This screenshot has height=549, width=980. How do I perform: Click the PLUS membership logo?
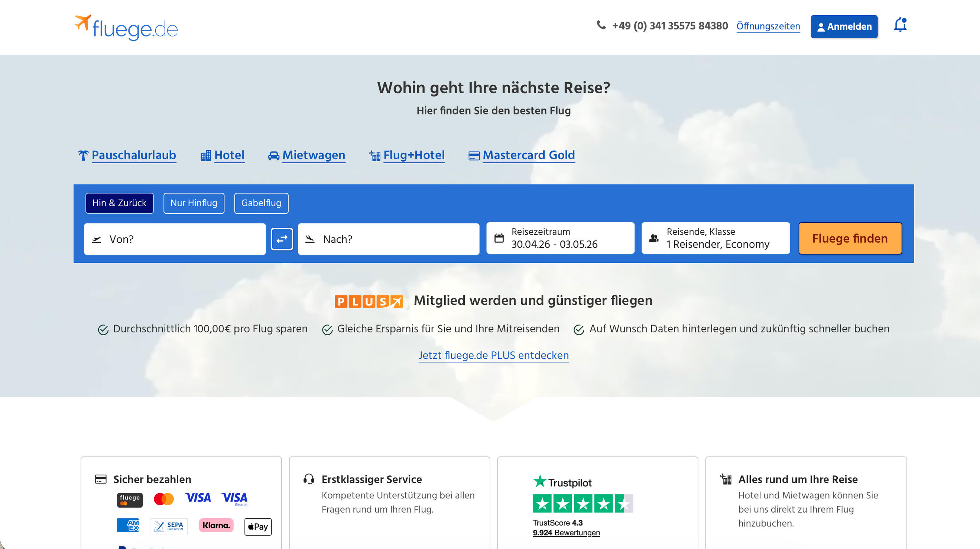pyautogui.click(x=369, y=301)
